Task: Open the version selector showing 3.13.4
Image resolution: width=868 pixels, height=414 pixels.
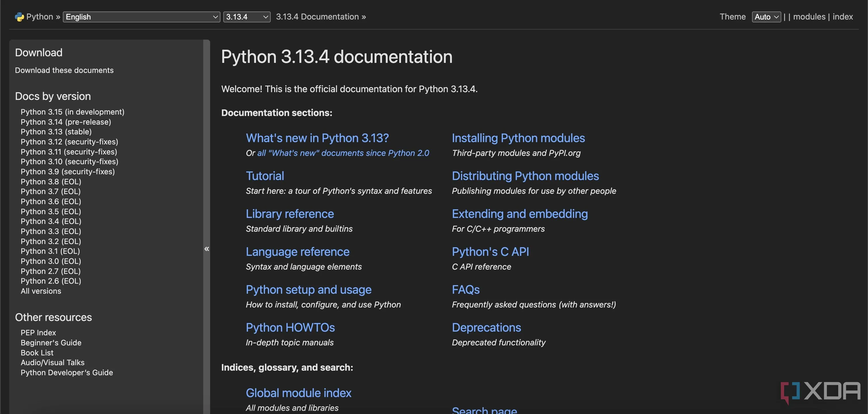Action: (246, 17)
